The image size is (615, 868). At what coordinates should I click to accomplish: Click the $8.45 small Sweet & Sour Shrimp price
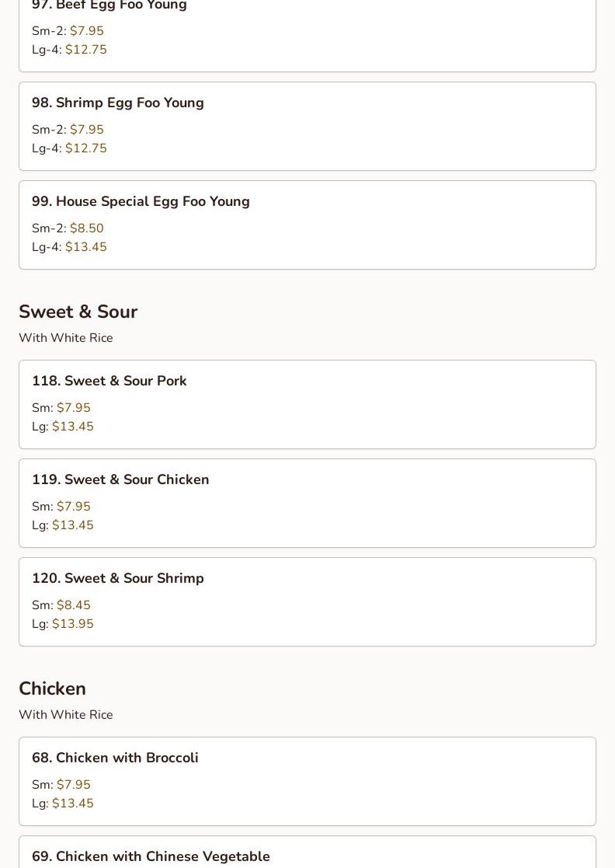(x=73, y=605)
